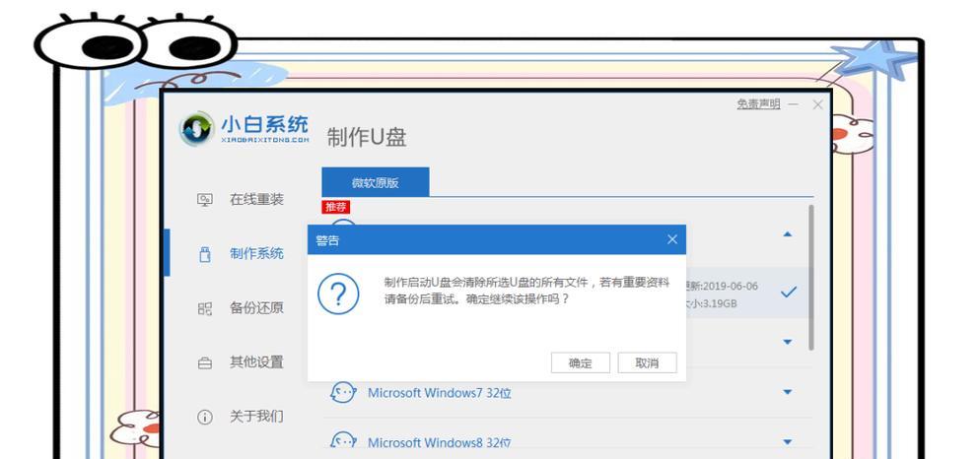Click the 在线重装 monitor icon
Screen dimensions: 980x459
[204, 200]
